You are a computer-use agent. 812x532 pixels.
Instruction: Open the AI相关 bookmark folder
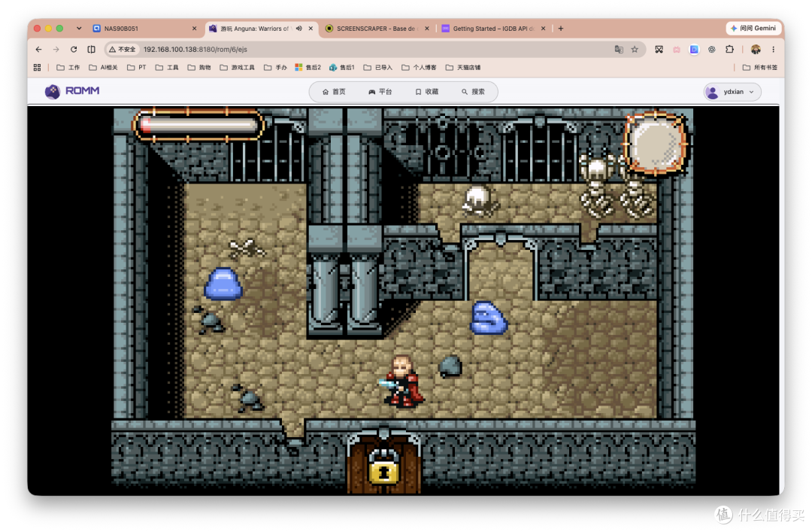[103, 68]
